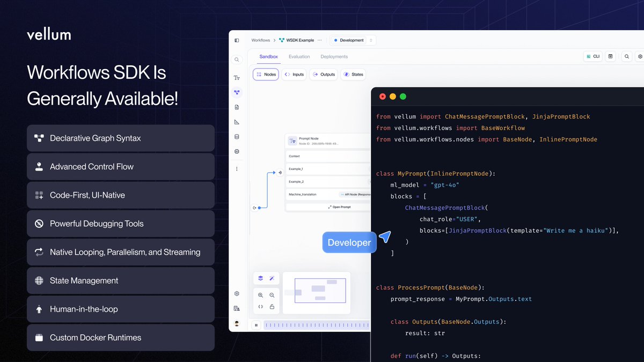
Task: Click the Tt icon on the Prompt Node
Action: [x=292, y=141]
